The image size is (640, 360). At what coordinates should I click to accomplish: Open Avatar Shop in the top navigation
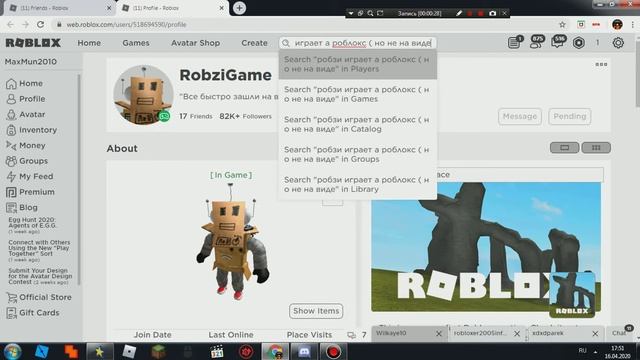pos(196,43)
